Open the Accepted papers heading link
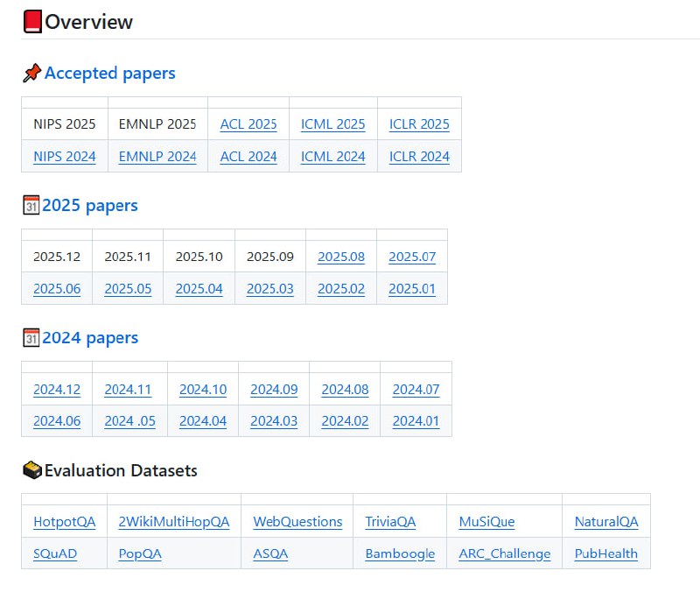The width and height of the screenshot is (700, 592). 110,74
